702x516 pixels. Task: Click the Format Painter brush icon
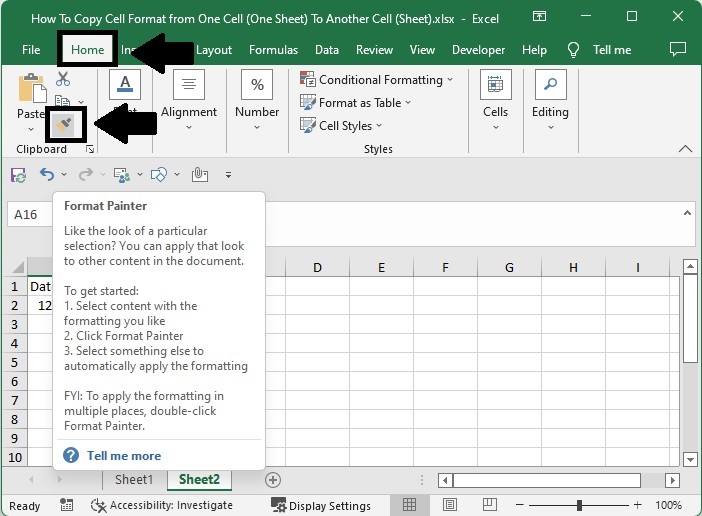pos(64,124)
